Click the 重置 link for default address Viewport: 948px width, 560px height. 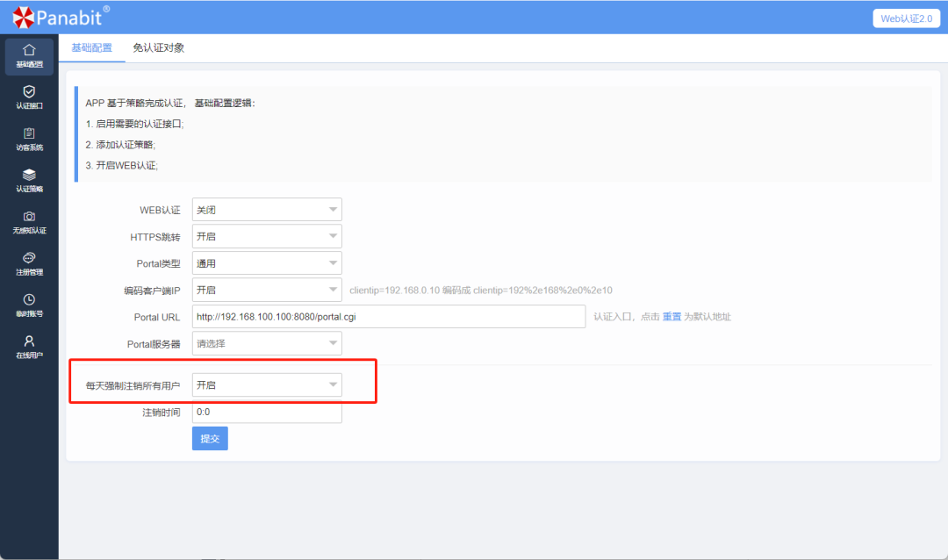point(671,316)
